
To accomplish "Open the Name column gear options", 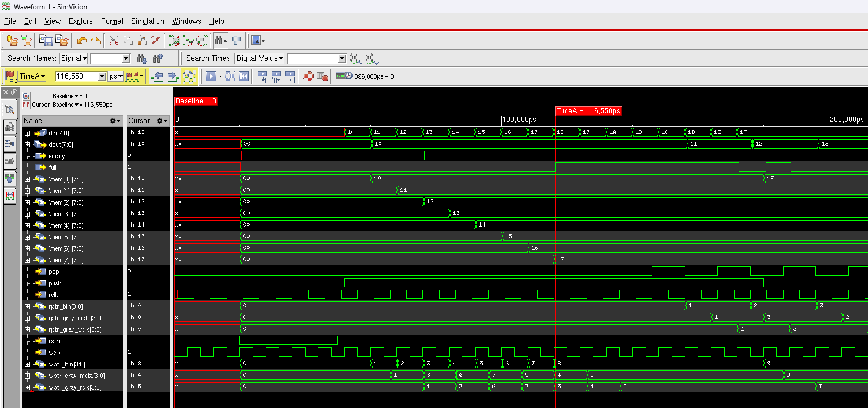I will (x=116, y=121).
